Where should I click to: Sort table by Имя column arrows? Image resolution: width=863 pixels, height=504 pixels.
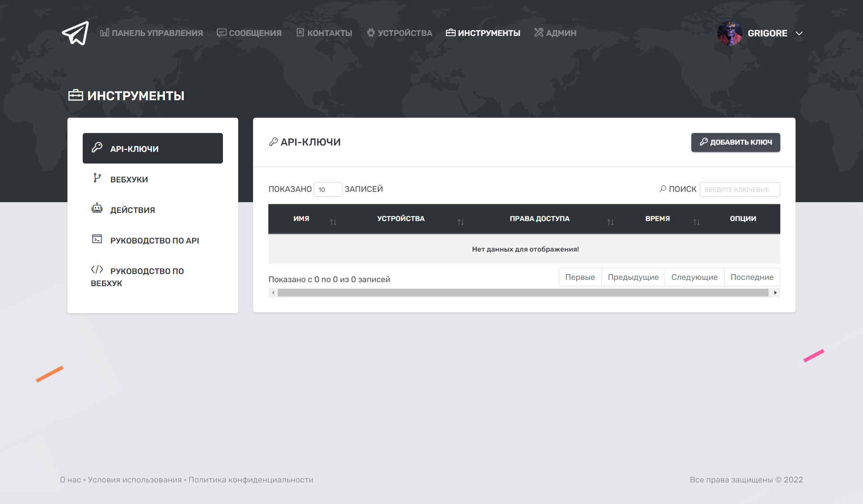(x=333, y=222)
